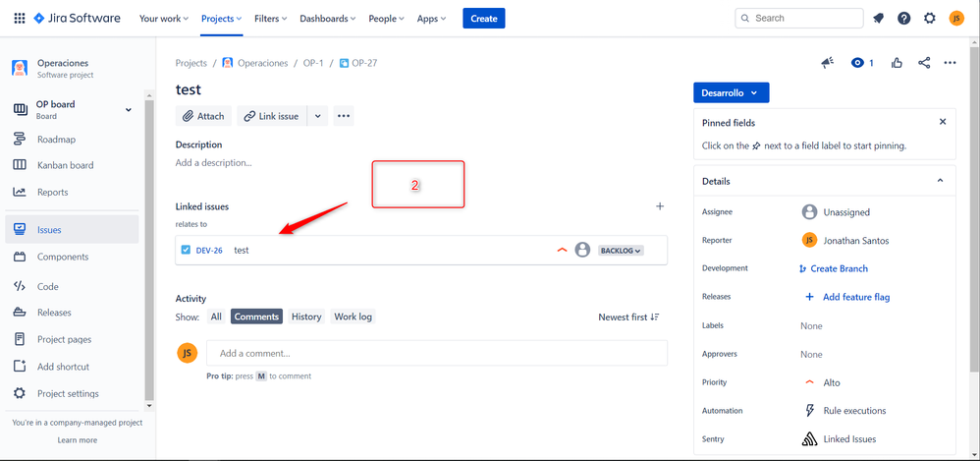Click the Search field
Screen dimensions: 980x461
798,18
